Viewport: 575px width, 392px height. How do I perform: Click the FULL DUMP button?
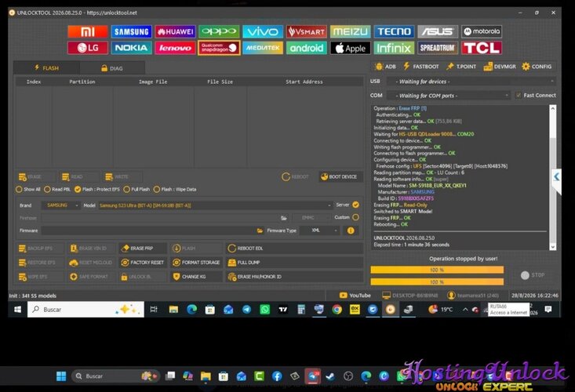294,263
